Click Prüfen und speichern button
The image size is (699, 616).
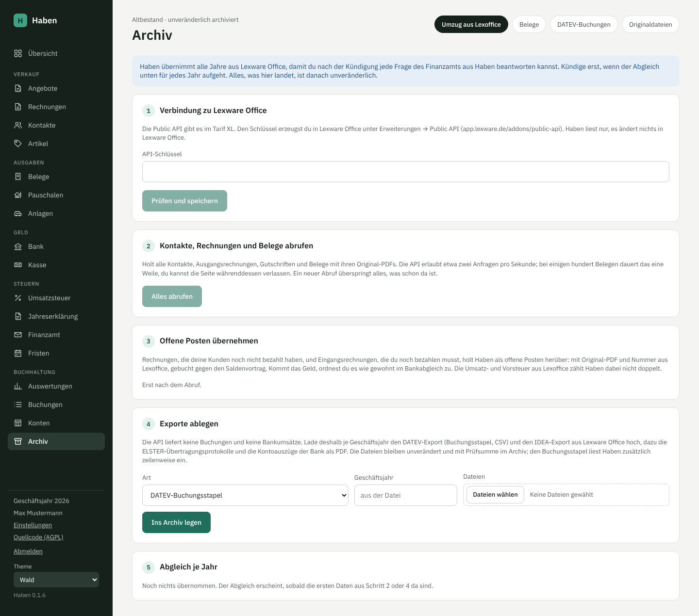click(x=184, y=201)
